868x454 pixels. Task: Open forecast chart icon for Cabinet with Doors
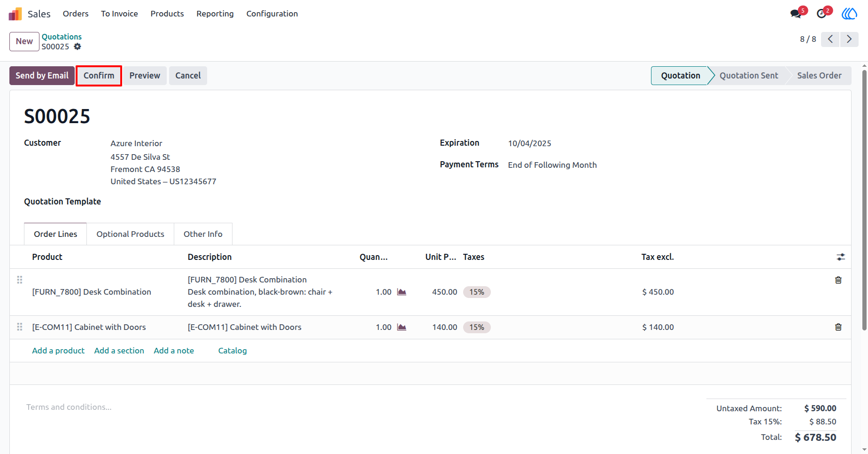[402, 327]
